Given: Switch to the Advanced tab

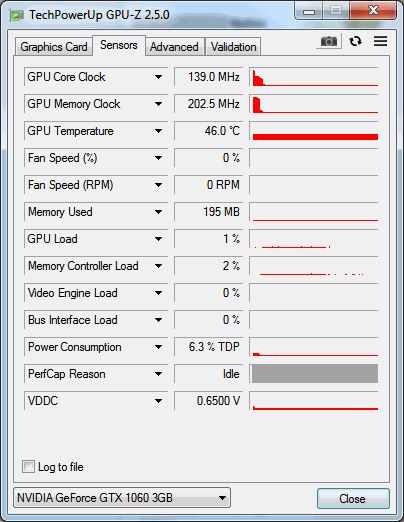Looking at the screenshot, I should coord(174,47).
